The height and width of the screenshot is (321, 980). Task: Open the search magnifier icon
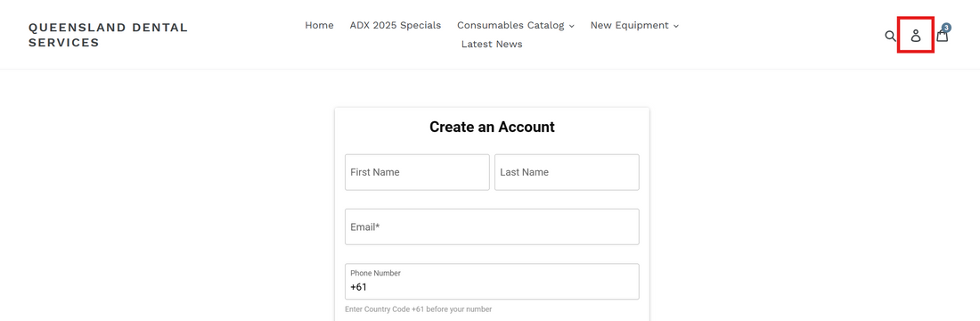coord(890,36)
